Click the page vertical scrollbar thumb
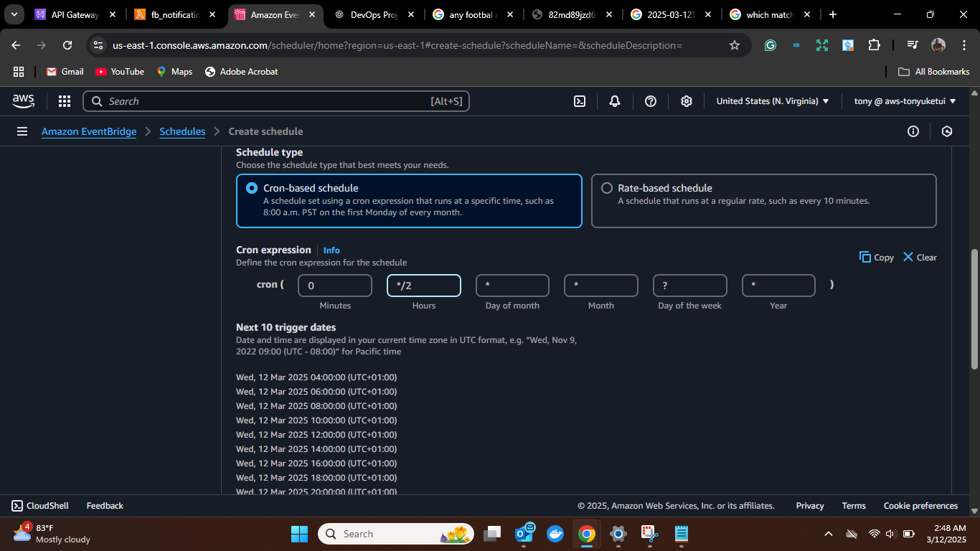The height and width of the screenshot is (551, 980). [974, 309]
